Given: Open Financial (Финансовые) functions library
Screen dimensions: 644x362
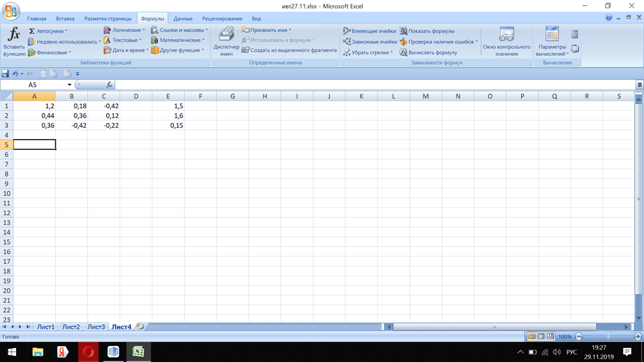Looking at the screenshot, I should pos(49,53).
